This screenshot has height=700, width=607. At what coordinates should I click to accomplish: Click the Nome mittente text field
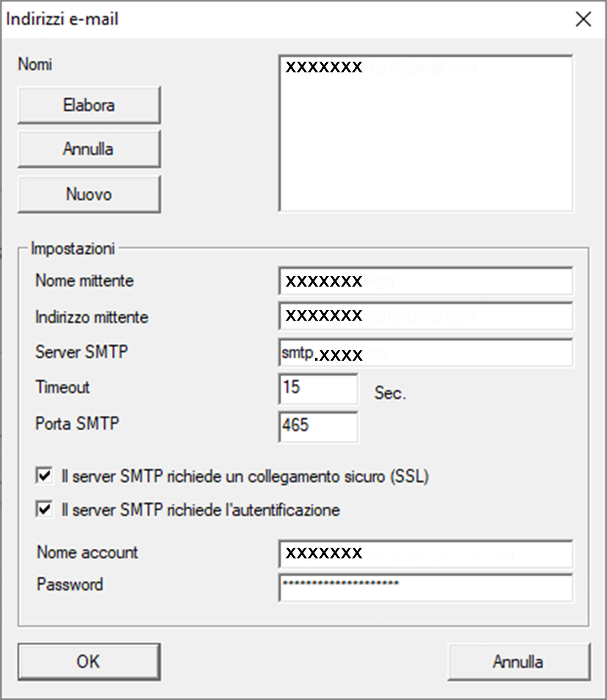425,281
